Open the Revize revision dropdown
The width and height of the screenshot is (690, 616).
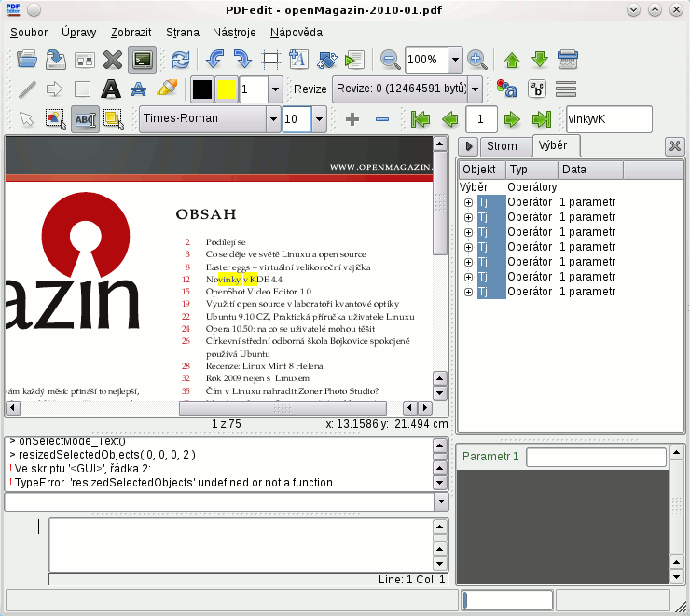click(x=476, y=89)
